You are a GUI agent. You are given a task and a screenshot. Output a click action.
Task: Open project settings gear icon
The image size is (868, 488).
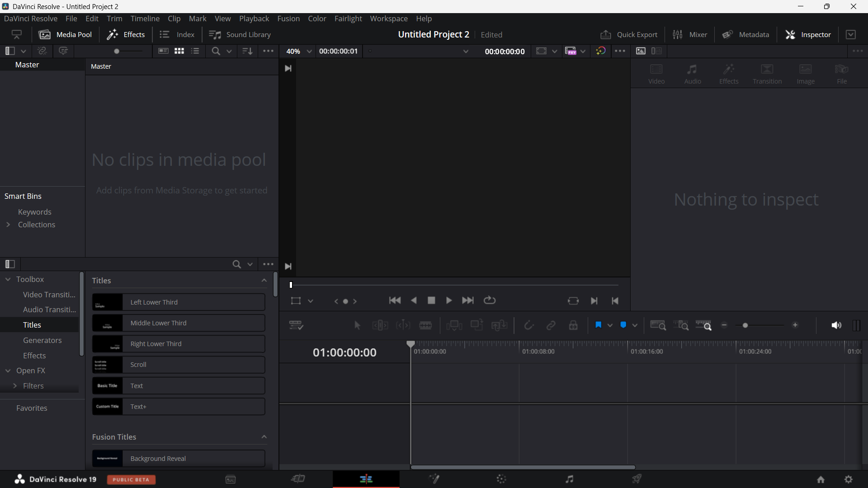click(849, 479)
